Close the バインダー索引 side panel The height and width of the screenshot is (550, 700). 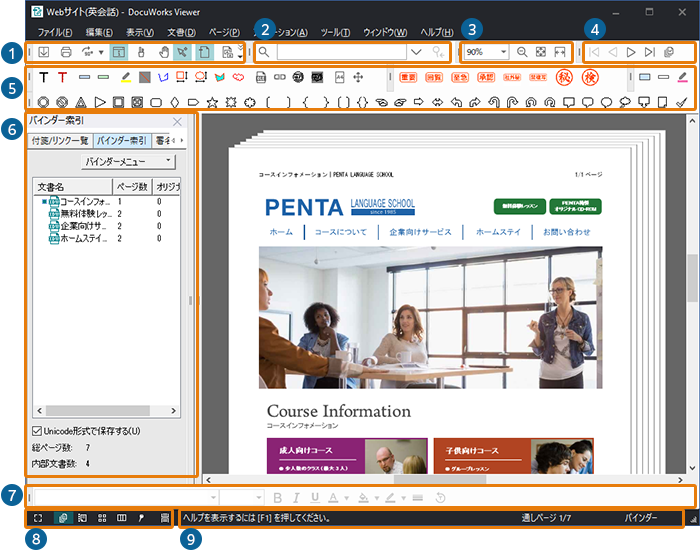177,121
